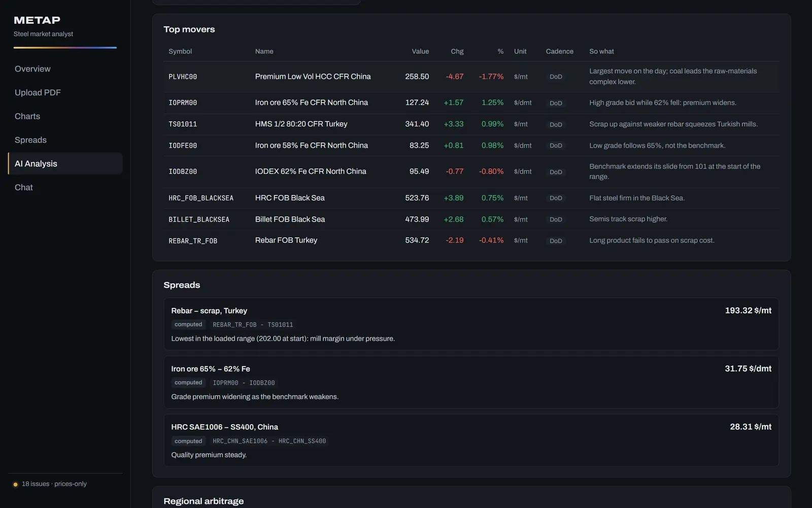Click the -1.77% change cell

tap(491, 77)
